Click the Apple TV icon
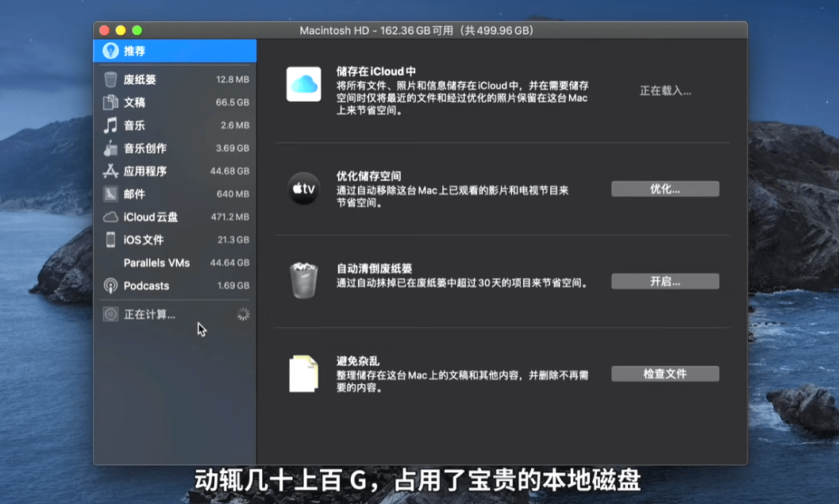 tap(303, 188)
